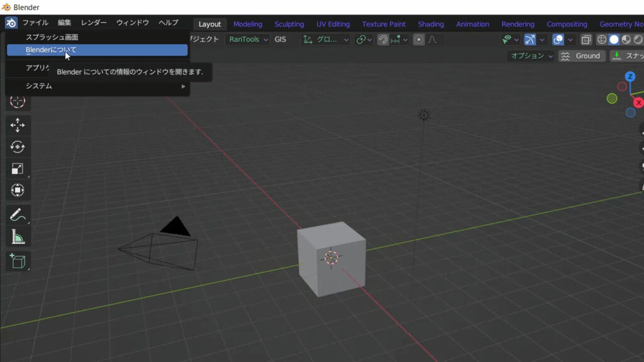644x362 pixels.
Task: Expand the pivot point dropdown arrow
Action: pos(370,40)
